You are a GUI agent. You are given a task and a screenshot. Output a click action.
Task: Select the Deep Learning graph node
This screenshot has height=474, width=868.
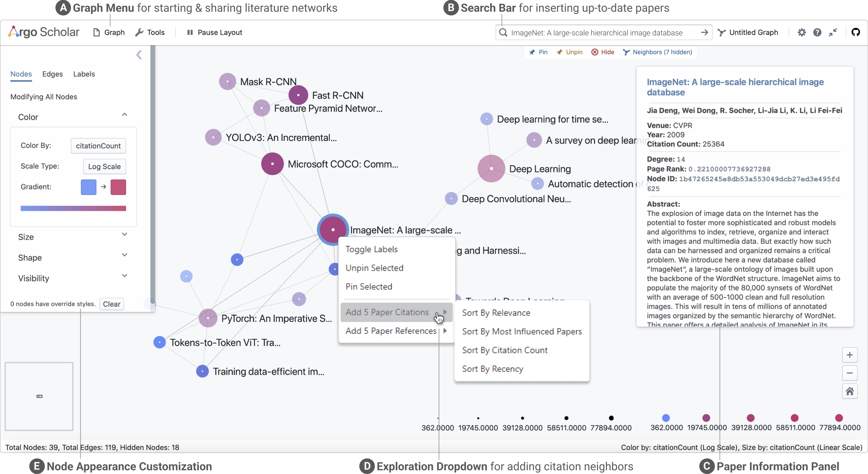[x=491, y=169]
